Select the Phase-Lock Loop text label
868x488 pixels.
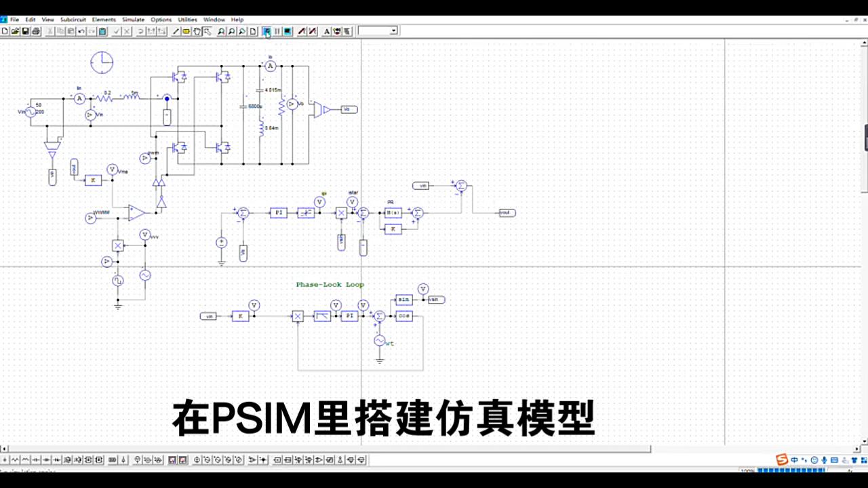coord(330,285)
